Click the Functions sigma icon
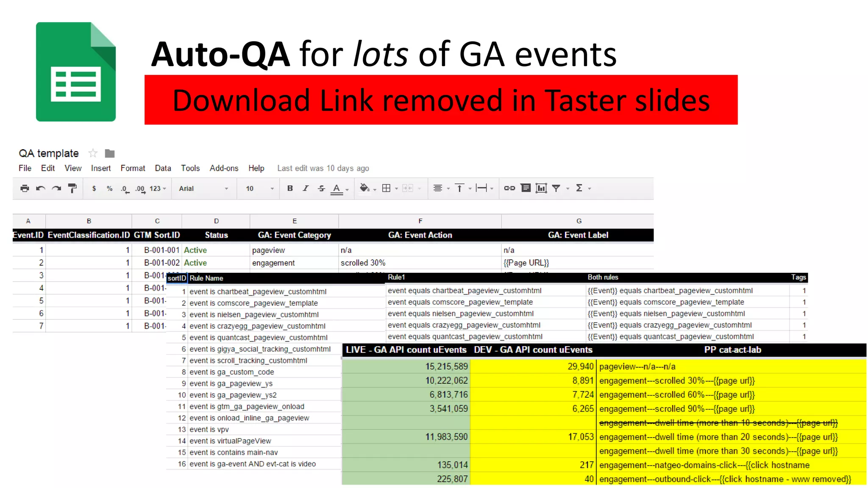This screenshot has width=868, height=488. (x=579, y=188)
